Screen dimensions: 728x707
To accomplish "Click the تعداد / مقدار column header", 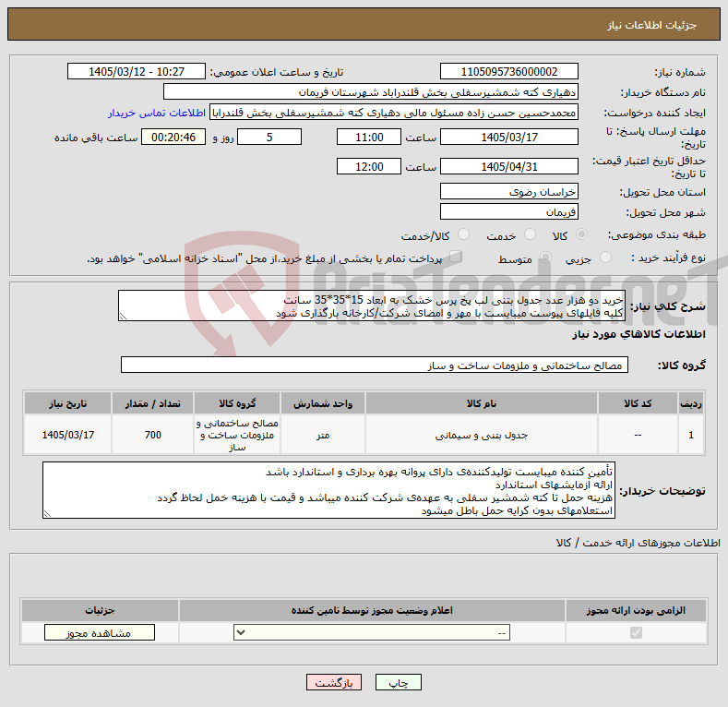I will click(153, 403).
